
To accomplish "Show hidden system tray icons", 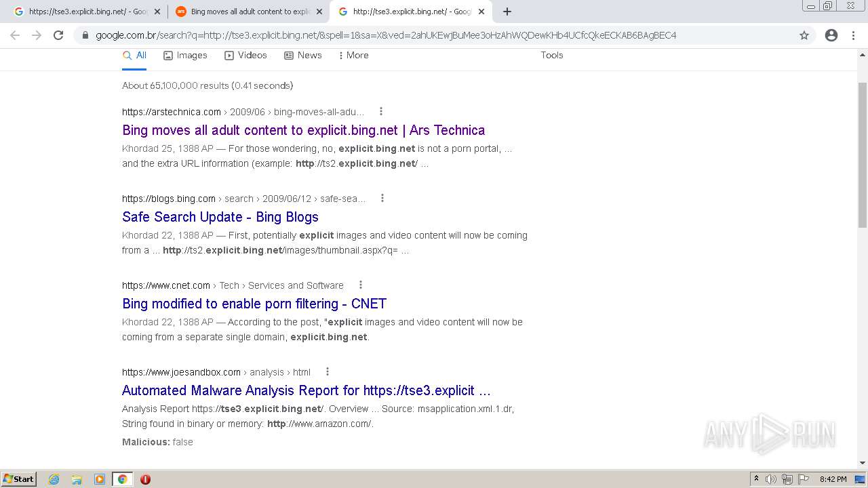I will (756, 479).
